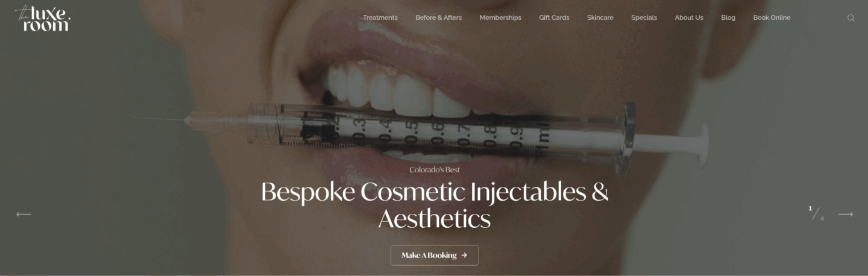Visit the Blog link
The image size is (868, 276).
tap(728, 17)
